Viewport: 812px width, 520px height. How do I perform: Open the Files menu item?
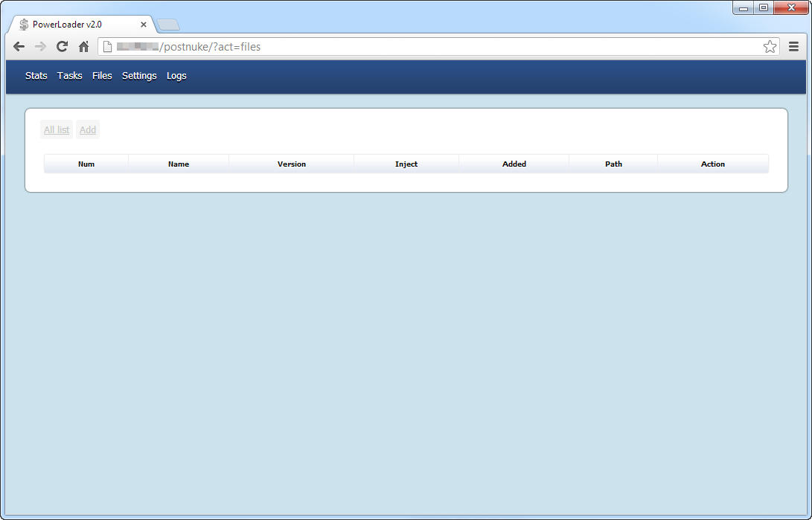pyautogui.click(x=102, y=76)
